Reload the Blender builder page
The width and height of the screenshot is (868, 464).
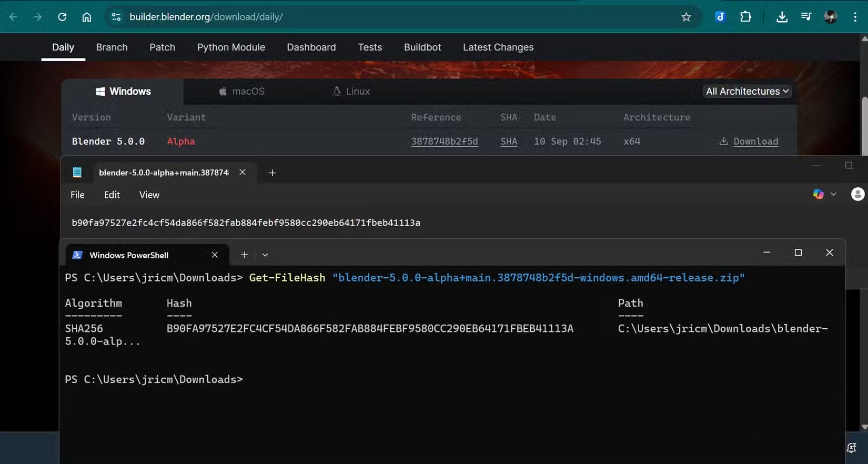coord(62,17)
